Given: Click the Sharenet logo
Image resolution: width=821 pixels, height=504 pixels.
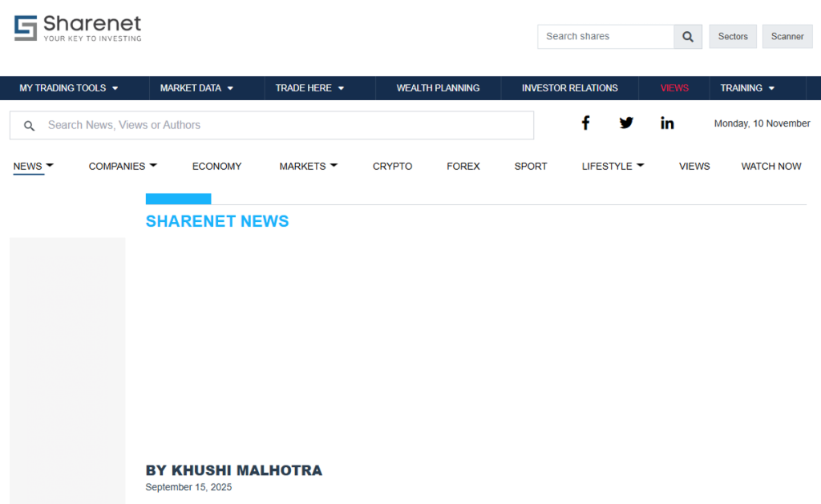Looking at the screenshot, I should click(78, 28).
